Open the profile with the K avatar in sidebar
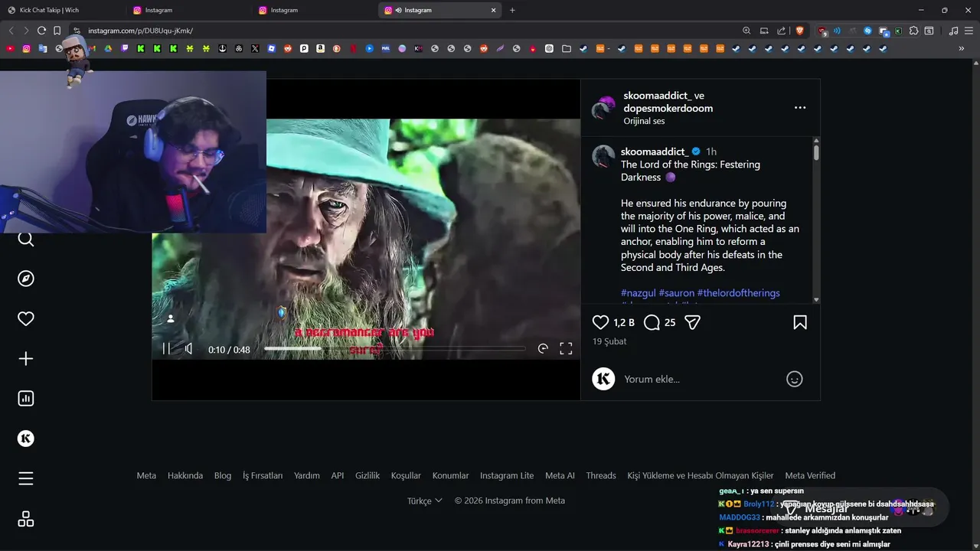Viewport: 980px width, 551px height. 26,439
